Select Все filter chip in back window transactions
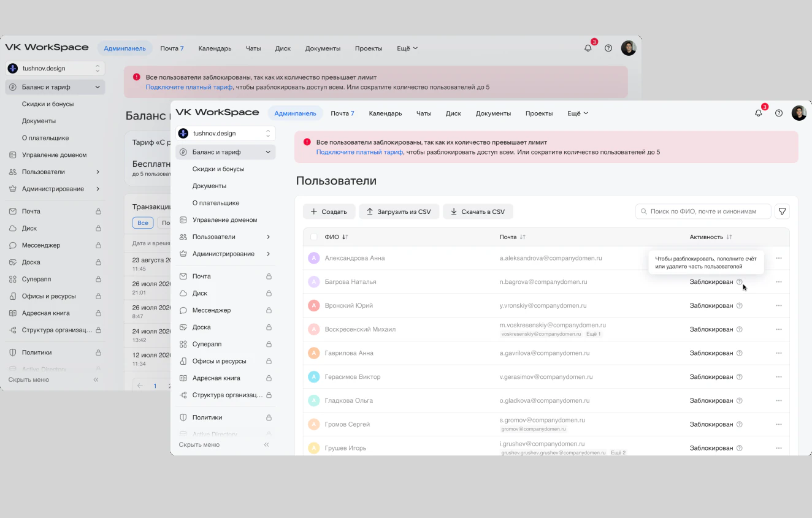The image size is (812, 518). 143,223
